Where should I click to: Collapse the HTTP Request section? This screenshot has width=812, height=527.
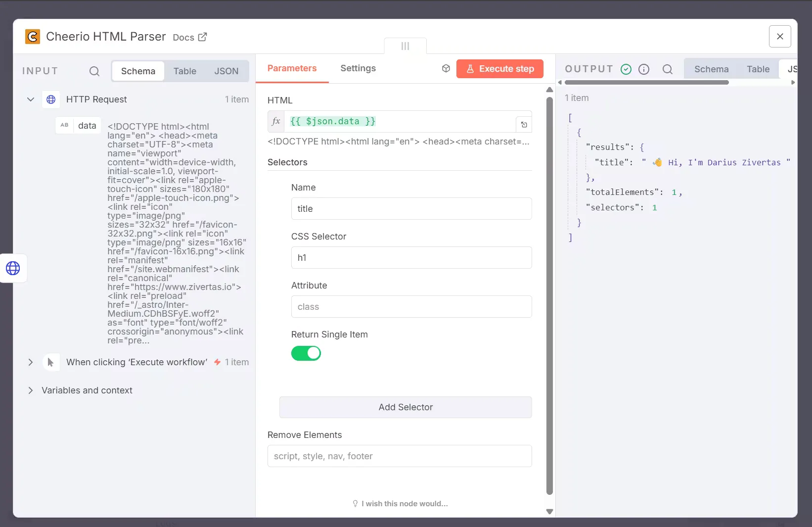(x=30, y=99)
